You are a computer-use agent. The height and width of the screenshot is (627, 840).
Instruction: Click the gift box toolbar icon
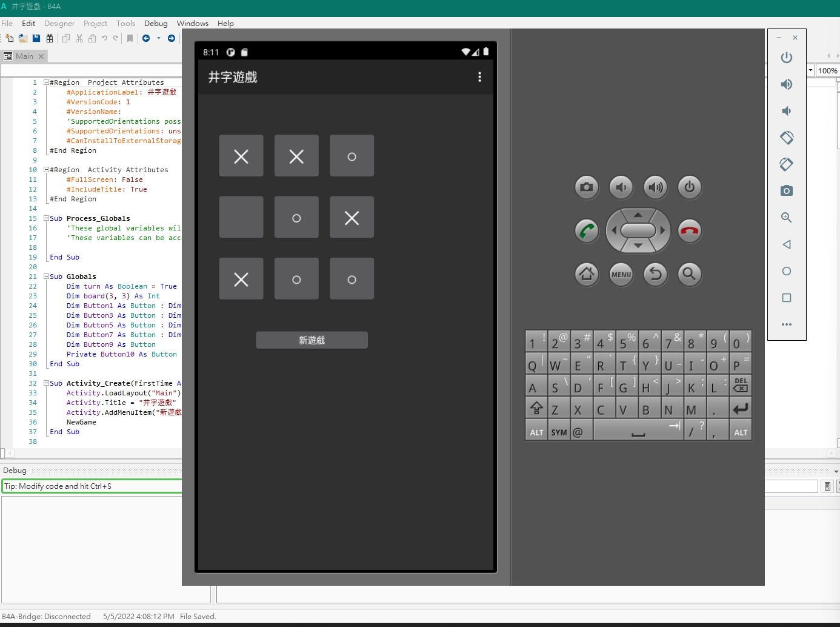(x=50, y=38)
